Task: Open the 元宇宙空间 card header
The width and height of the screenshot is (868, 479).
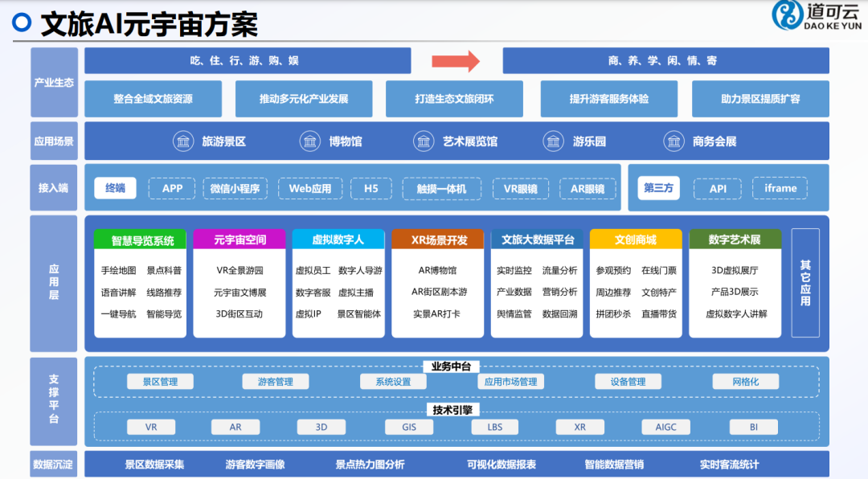Action: (240, 239)
